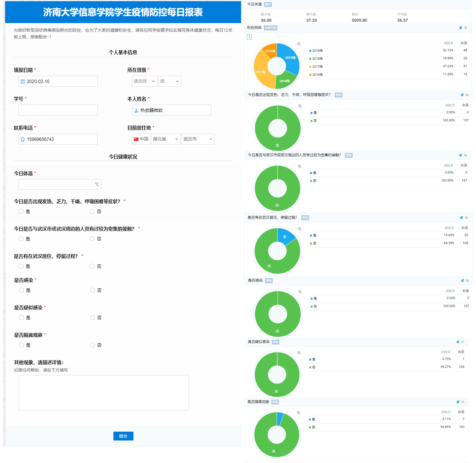This screenshot has width=476, height=463.
Task: Click the magnifier icon beside class pie chart
Action: [x=299, y=44]
